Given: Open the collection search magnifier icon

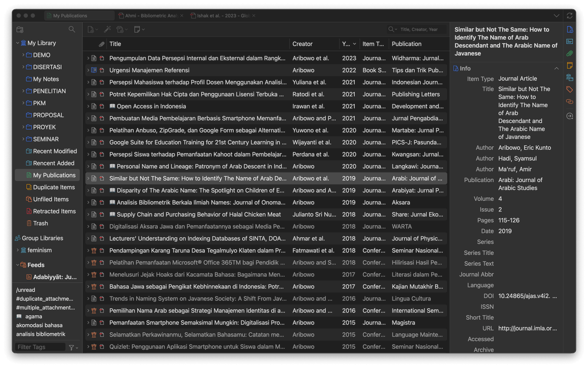Looking at the screenshot, I should (72, 29).
